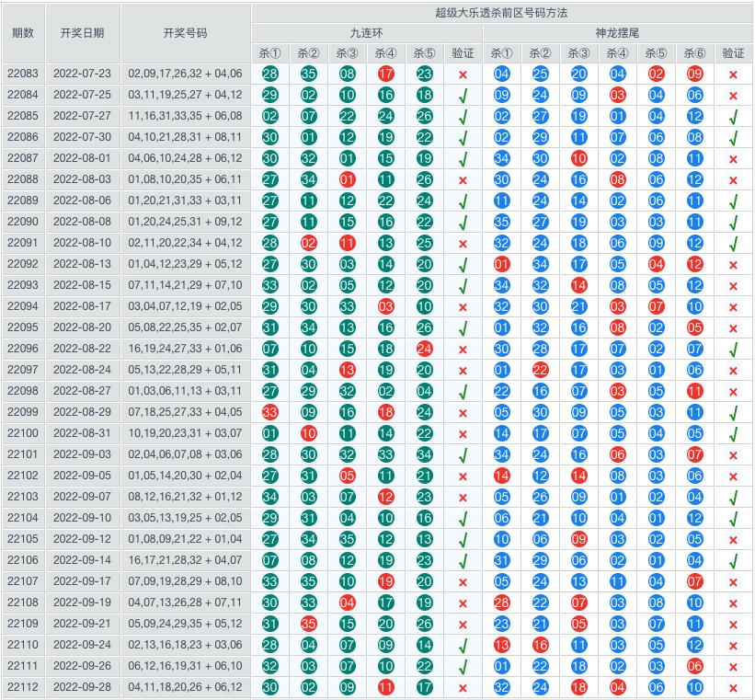Screen dimensions: 755x700
Task: Select the date 2022-08-13
Action: [82, 264]
